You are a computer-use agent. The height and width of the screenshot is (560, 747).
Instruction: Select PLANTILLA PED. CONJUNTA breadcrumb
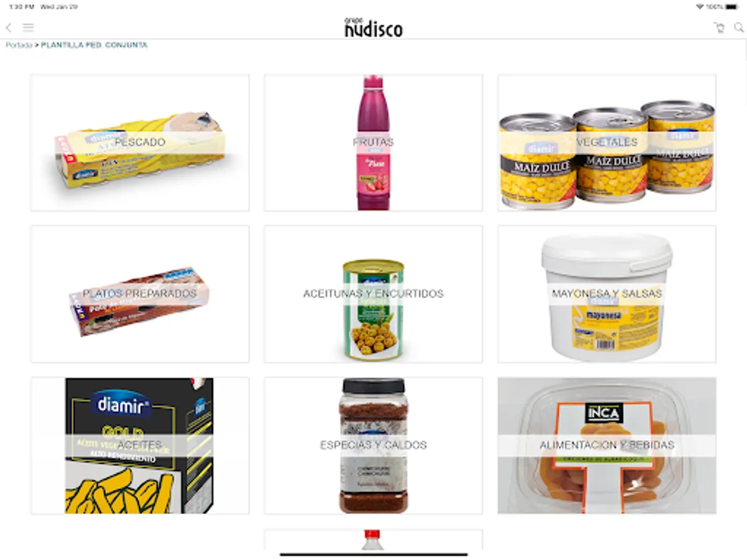(x=95, y=45)
